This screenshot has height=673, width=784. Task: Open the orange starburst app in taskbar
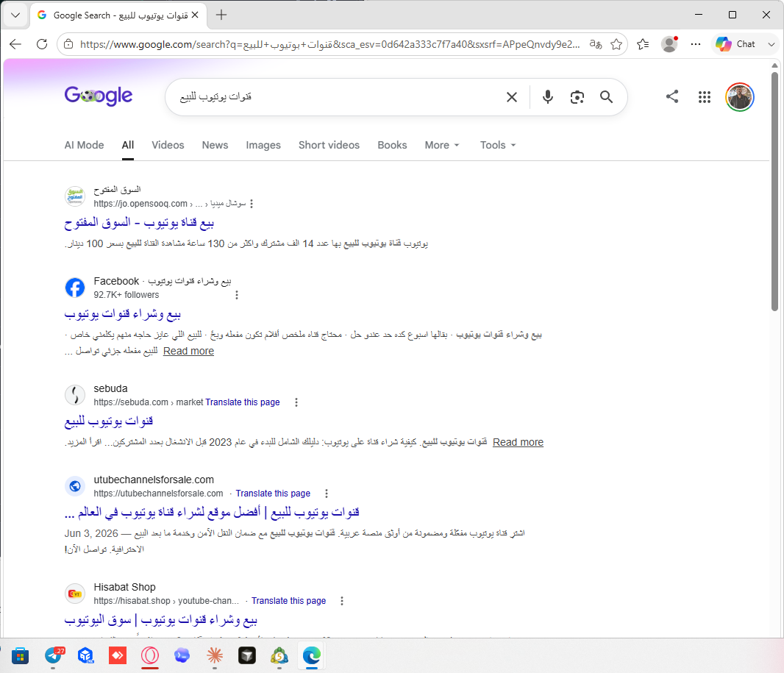tap(215, 655)
